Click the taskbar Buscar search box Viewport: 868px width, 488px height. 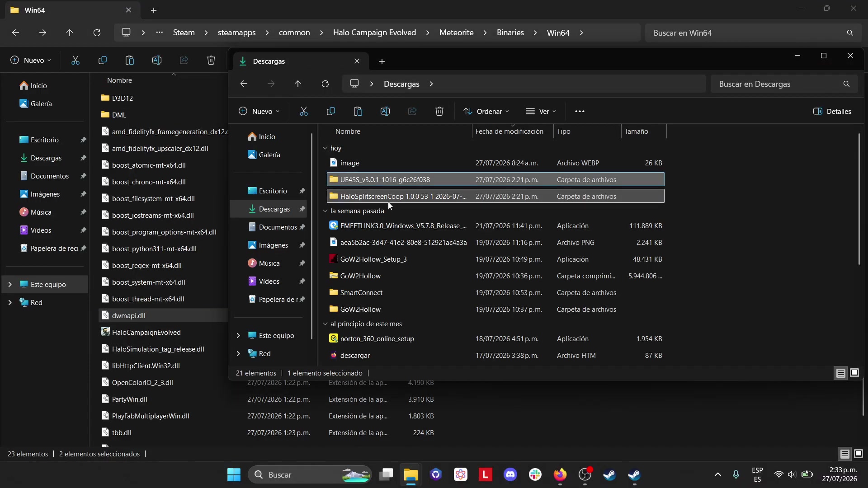pyautogui.click(x=310, y=474)
